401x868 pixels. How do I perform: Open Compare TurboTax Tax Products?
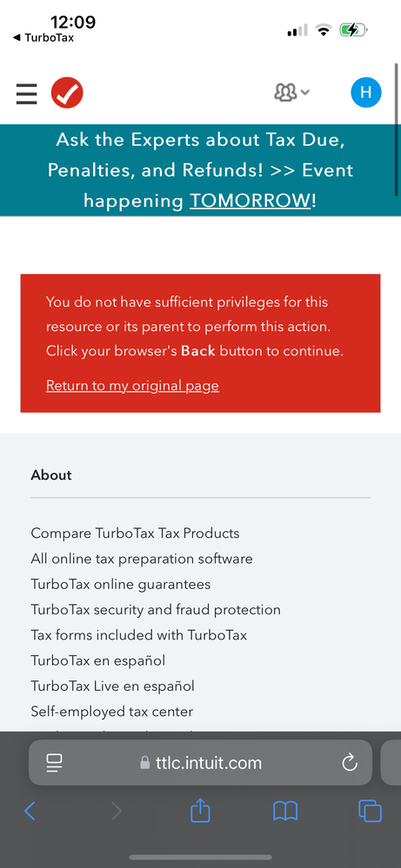(x=135, y=533)
